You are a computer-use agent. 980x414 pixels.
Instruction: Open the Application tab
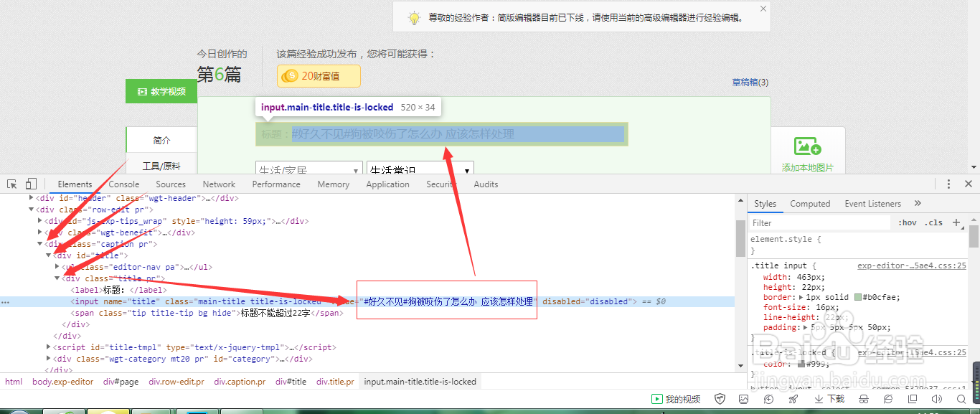coord(387,184)
